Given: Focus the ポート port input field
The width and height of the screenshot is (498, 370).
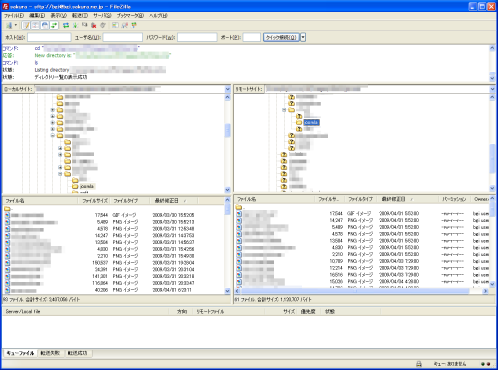Looking at the screenshot, I should tap(252, 37).
